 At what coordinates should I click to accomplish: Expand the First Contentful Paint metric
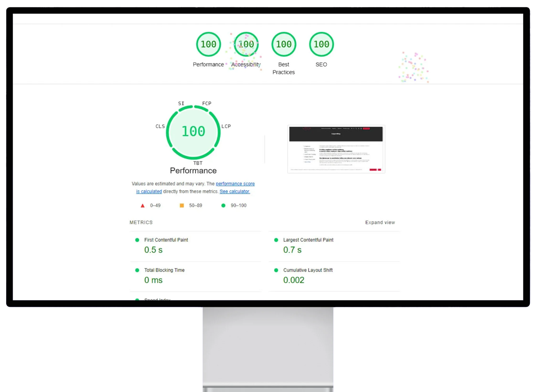tap(166, 240)
